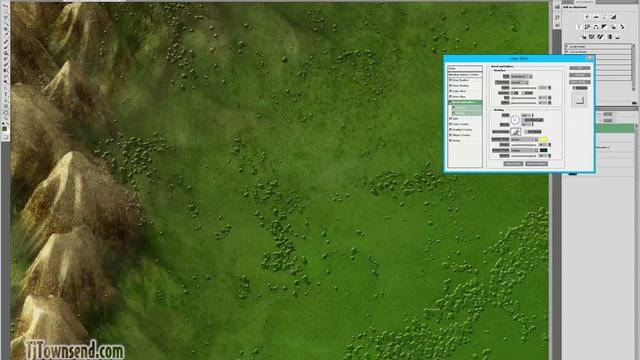This screenshot has height=360, width=640.
Task: Open the Highlight Mode dropdown (Screen)
Action: click(x=524, y=140)
